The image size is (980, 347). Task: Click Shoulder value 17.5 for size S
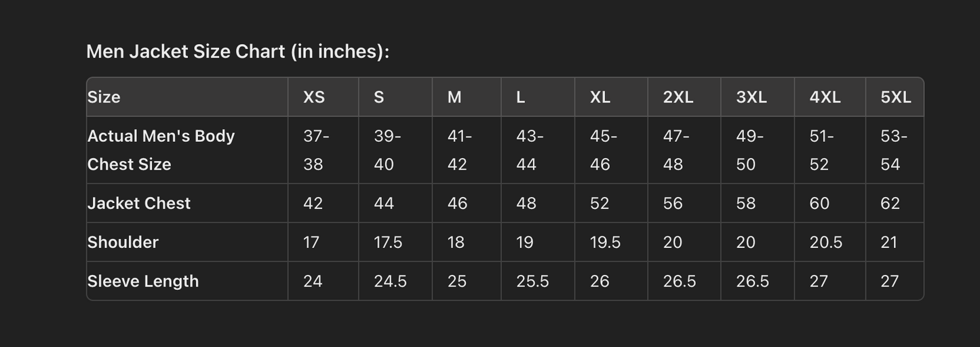click(388, 242)
